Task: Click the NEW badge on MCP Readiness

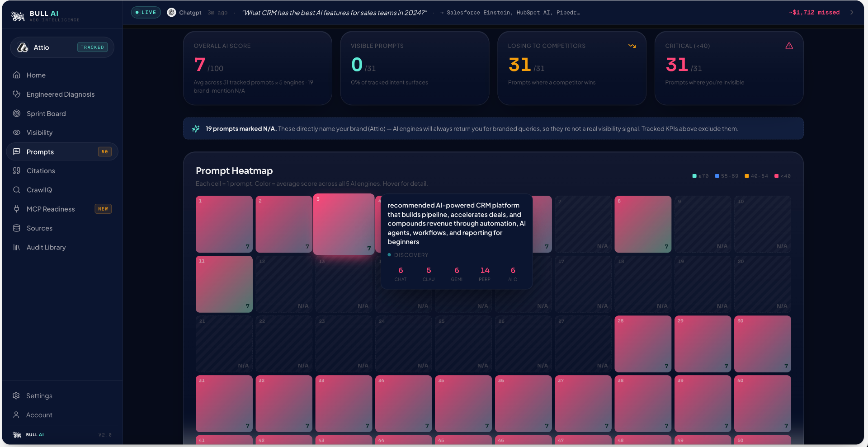Action: pos(103,209)
